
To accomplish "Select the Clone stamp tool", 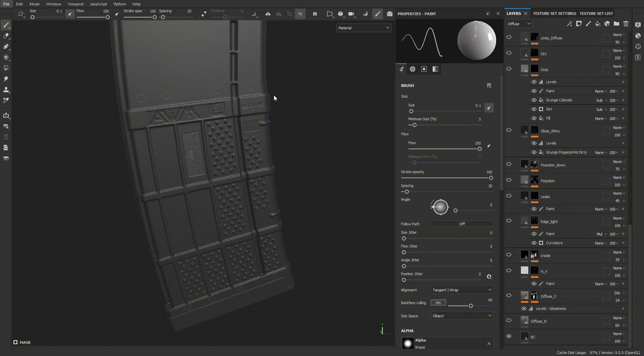I will pyautogui.click(x=6, y=90).
